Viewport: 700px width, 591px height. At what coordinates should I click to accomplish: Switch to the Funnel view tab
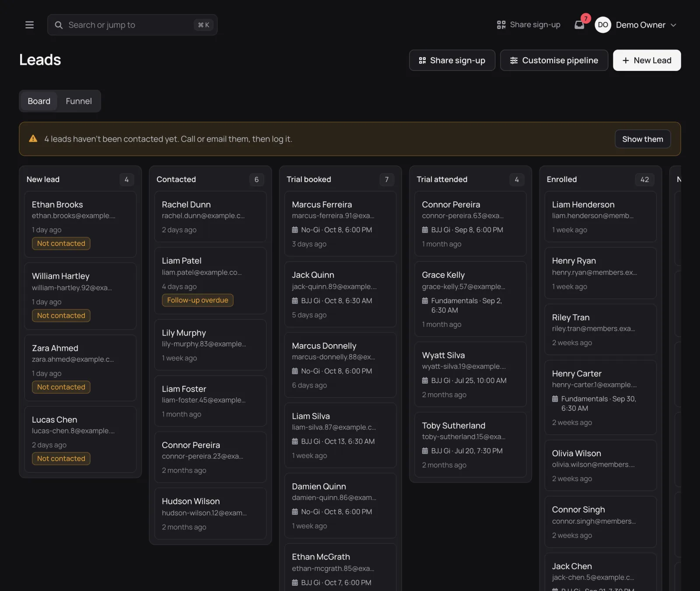[x=79, y=101]
